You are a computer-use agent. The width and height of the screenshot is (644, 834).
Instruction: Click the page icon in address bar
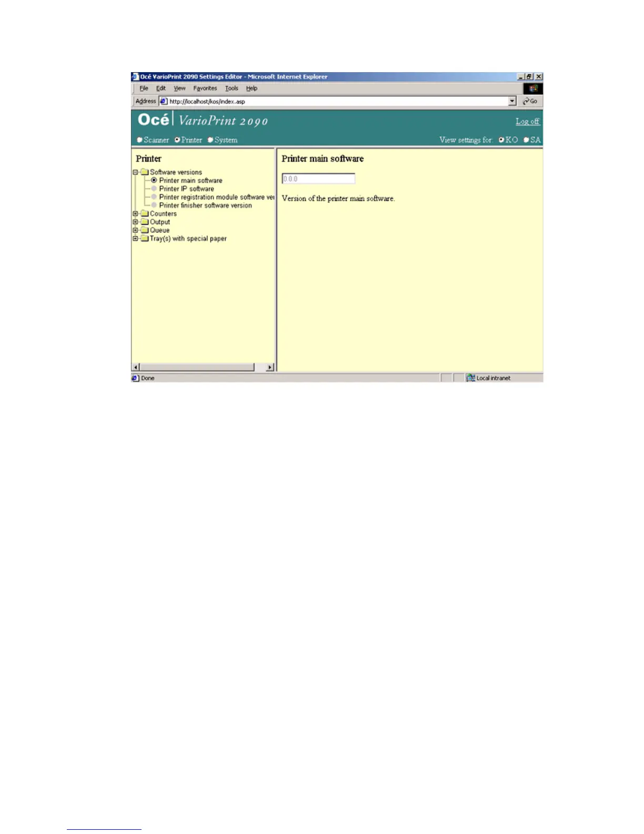pos(164,101)
